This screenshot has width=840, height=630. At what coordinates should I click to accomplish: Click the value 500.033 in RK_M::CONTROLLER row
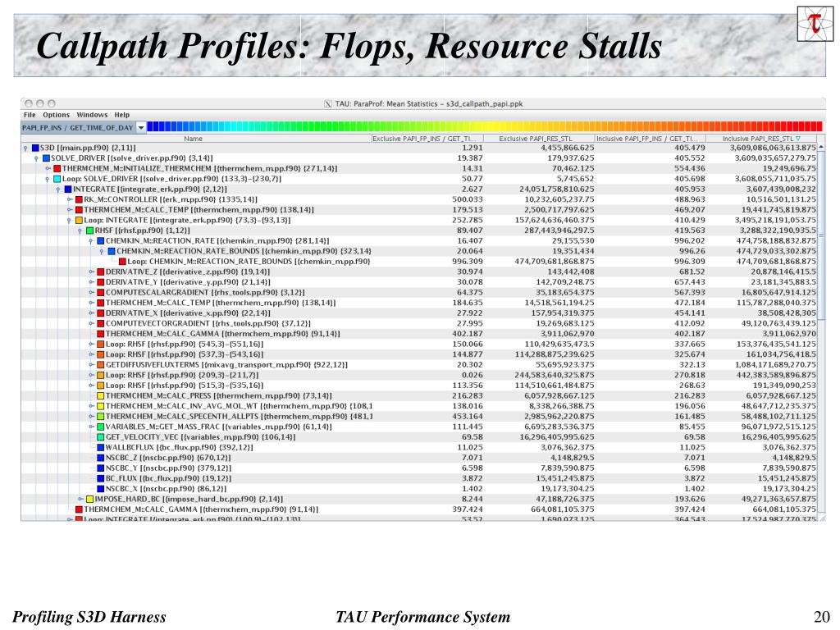tap(467, 200)
